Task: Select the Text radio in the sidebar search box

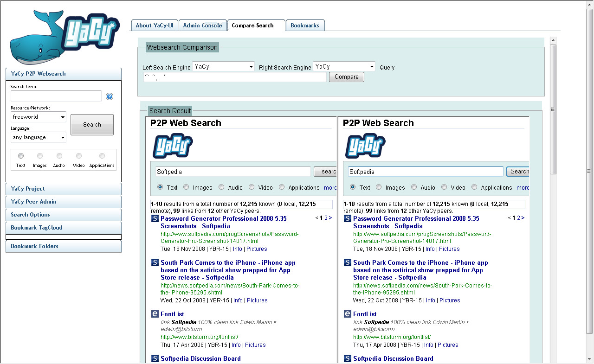Action: pyautogui.click(x=21, y=156)
